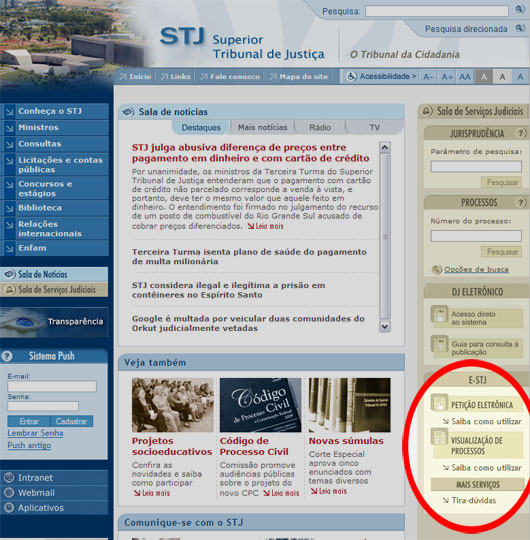
Task: Open Relações internacionais menu item
Action: pyautogui.click(x=55, y=229)
